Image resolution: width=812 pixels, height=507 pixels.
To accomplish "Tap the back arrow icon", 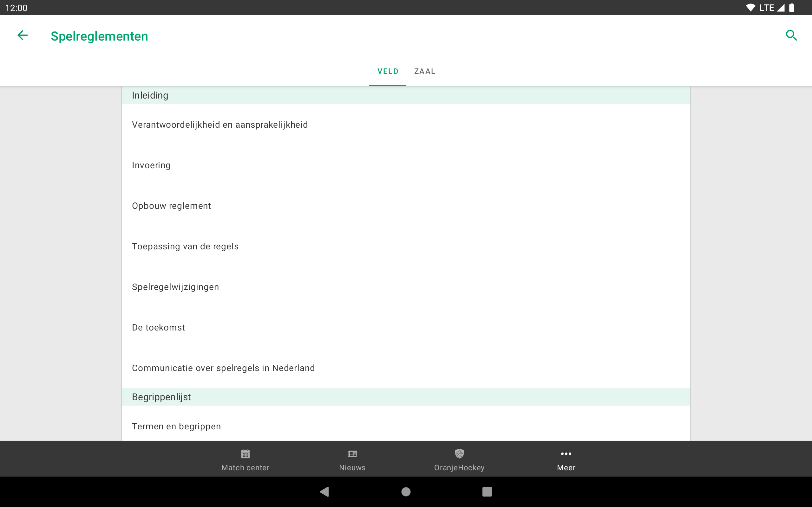I will [x=23, y=35].
